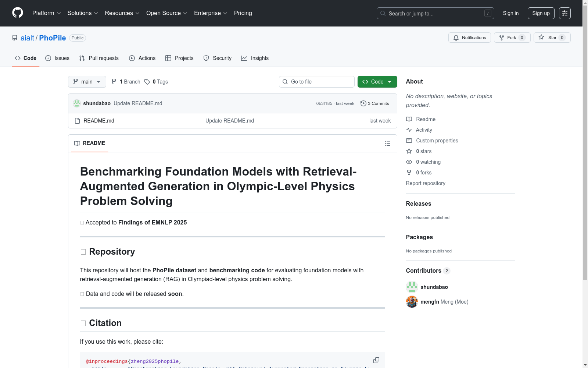Switch to the Code tab
The image size is (588, 368).
click(x=26, y=58)
